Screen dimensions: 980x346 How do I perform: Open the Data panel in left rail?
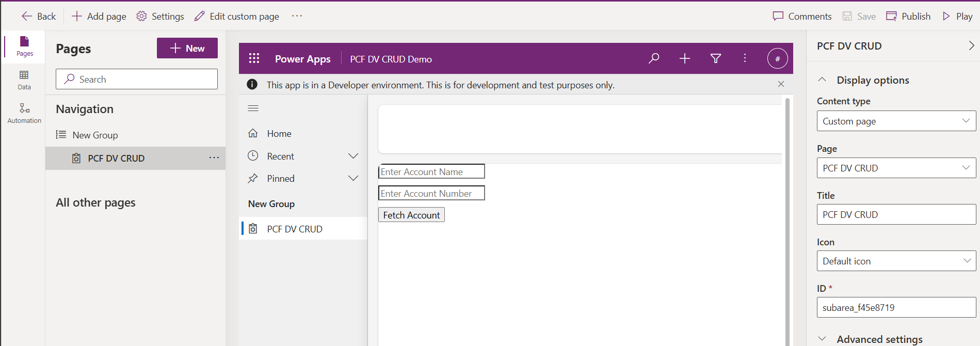coord(24,80)
